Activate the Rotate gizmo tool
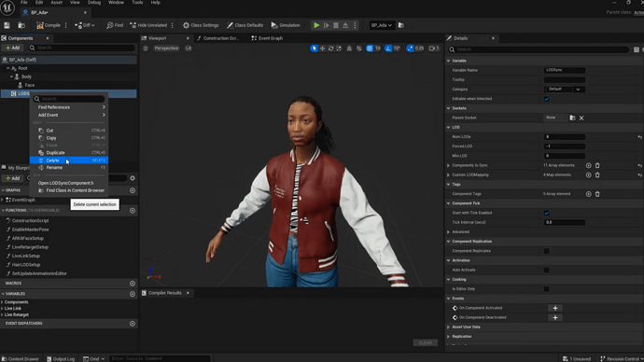This screenshot has width=644, height=362. (330, 49)
